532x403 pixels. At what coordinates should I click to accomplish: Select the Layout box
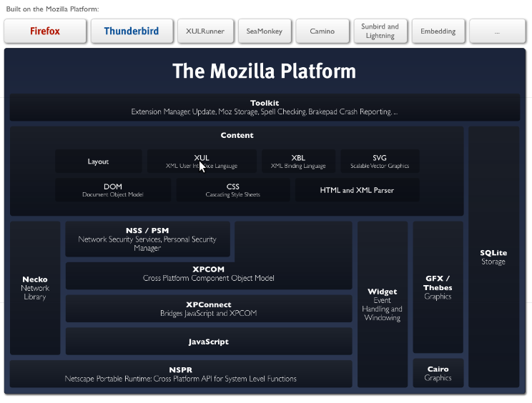[99, 161]
